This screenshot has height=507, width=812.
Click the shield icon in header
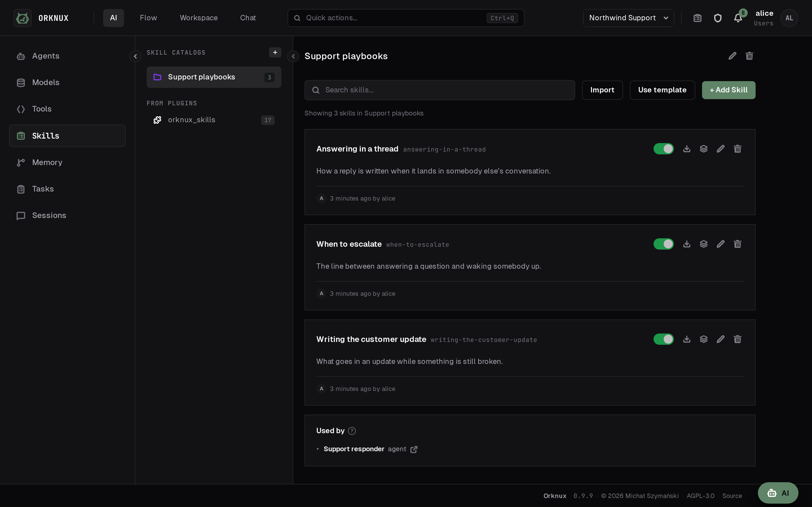[717, 18]
